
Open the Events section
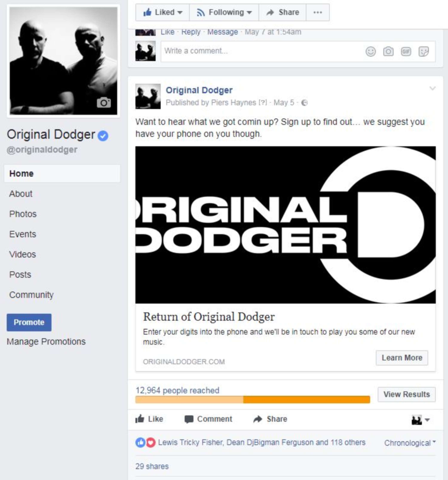(23, 234)
